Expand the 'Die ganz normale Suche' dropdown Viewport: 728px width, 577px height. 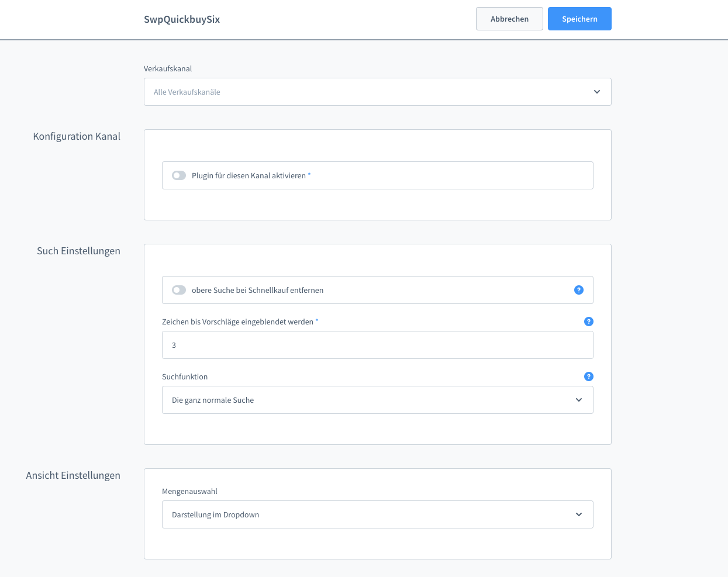(x=368, y=400)
